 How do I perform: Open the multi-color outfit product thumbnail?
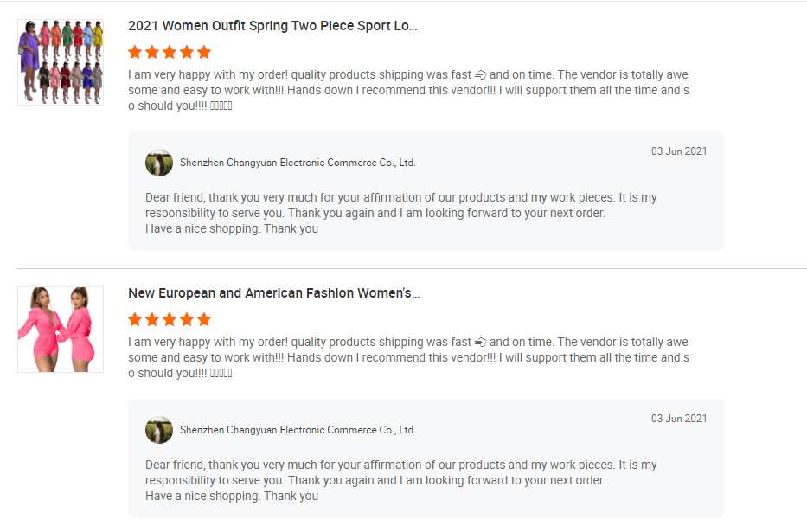coord(61,62)
